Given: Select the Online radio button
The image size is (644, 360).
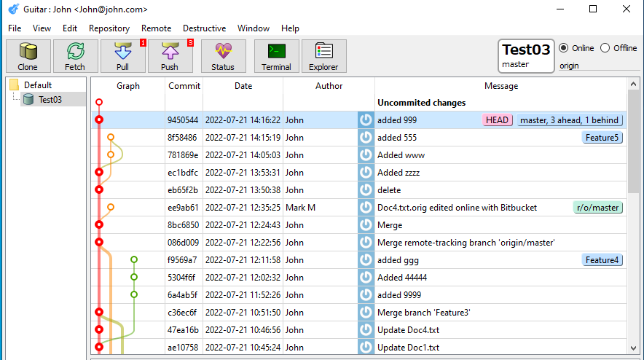Looking at the screenshot, I should point(564,48).
